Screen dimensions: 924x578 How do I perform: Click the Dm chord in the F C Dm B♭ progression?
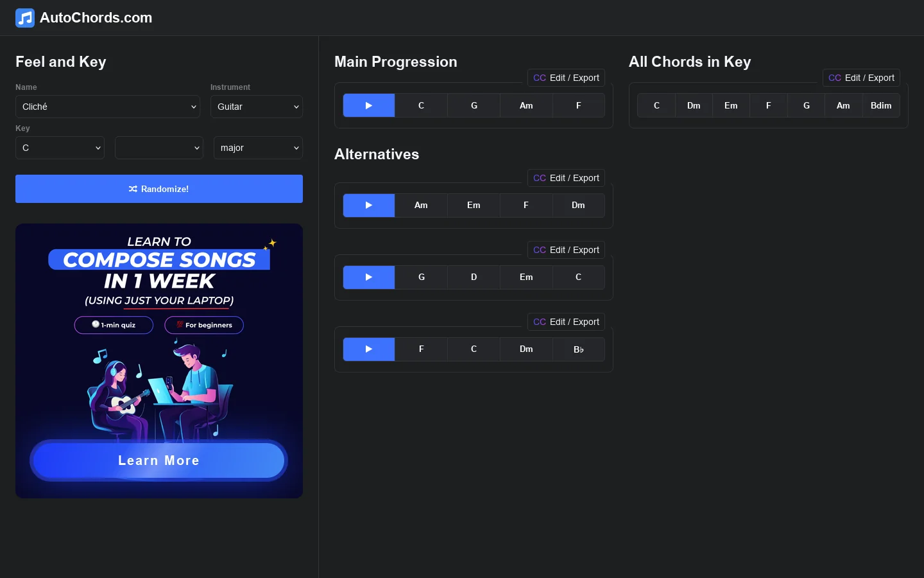(526, 349)
